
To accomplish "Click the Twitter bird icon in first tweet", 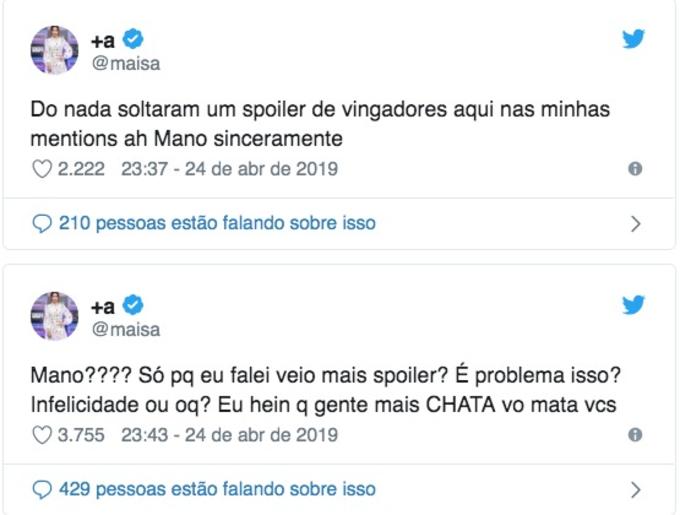I will [633, 40].
